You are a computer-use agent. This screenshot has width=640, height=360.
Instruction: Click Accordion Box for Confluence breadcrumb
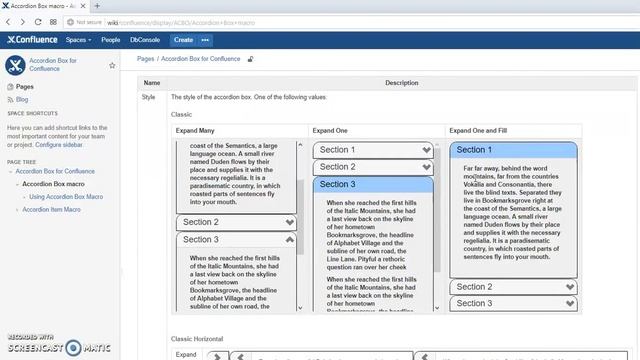(200, 59)
